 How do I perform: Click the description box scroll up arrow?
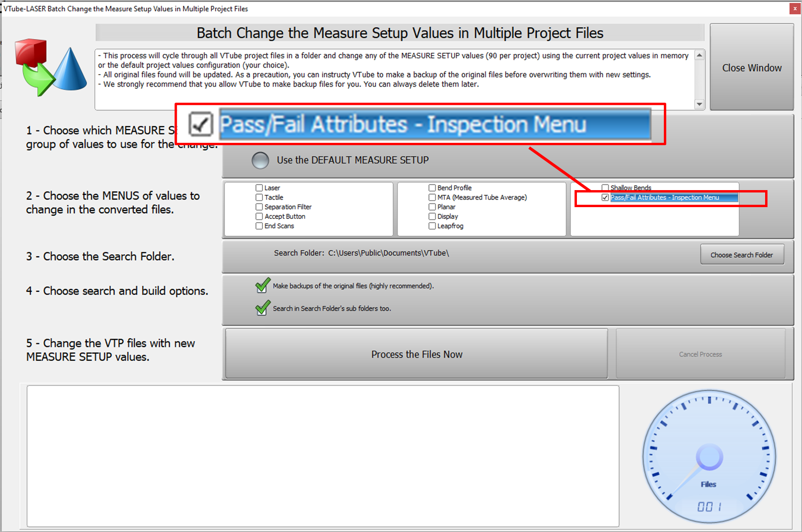(699, 55)
